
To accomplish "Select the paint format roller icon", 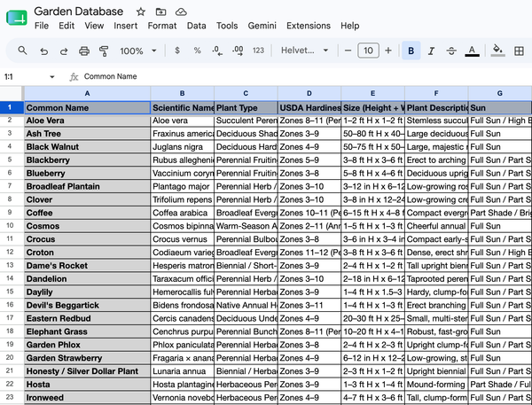I will click(104, 51).
